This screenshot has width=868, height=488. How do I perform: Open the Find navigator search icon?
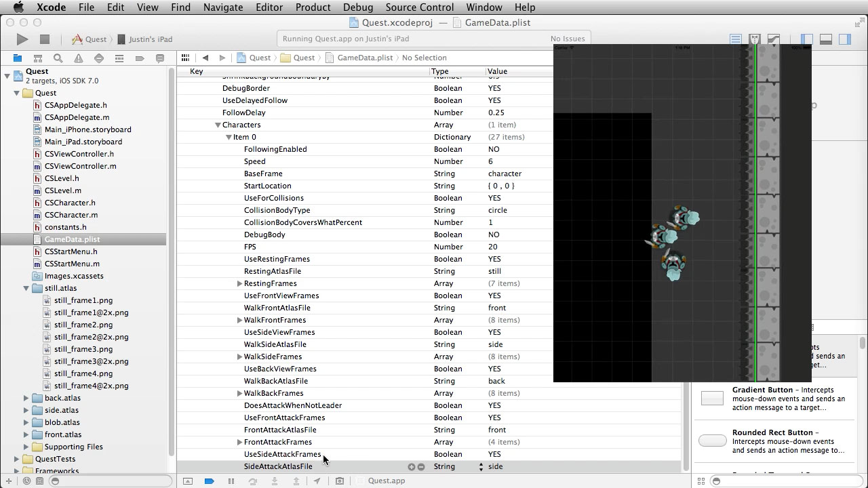tap(58, 58)
